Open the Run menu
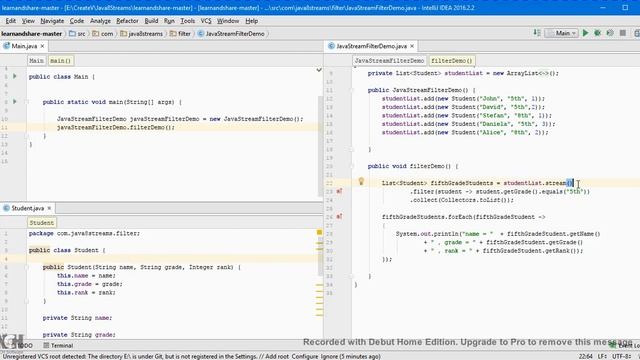This screenshot has height=360, width=640. [169, 21]
